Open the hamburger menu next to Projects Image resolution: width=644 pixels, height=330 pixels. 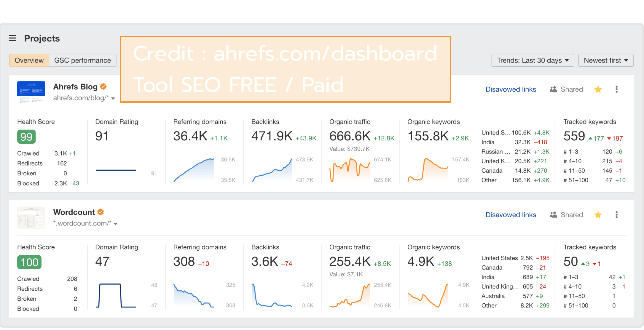(x=13, y=38)
